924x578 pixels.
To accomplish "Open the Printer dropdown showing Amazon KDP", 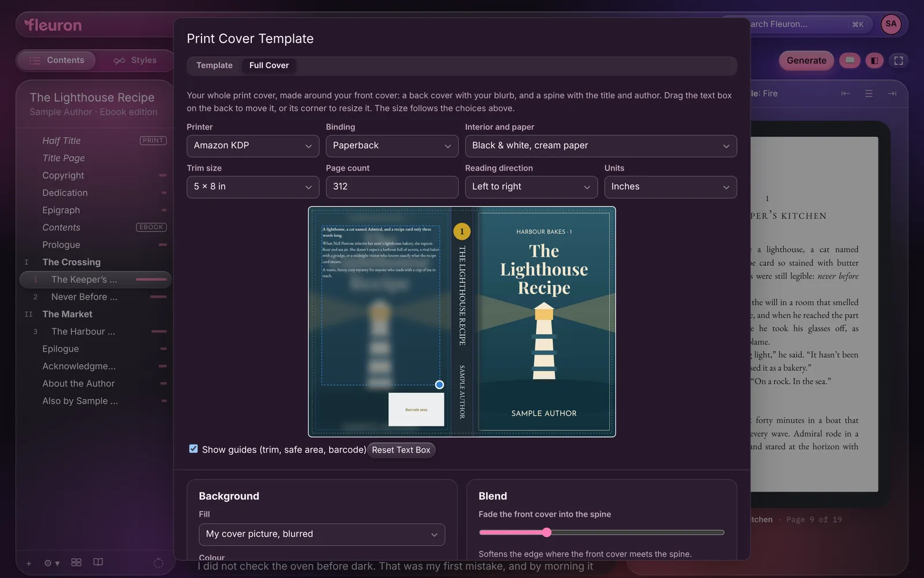I will click(x=253, y=146).
